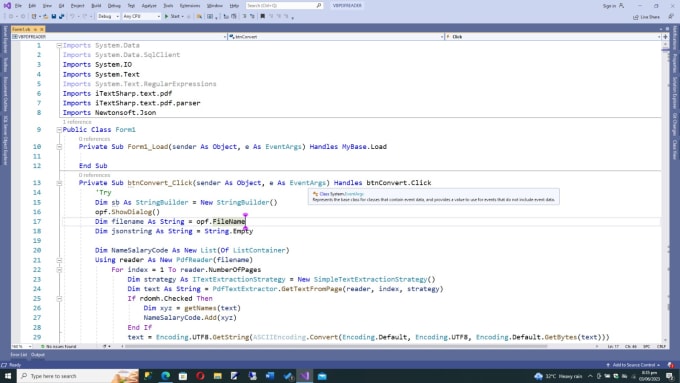
Task: Open the Debug configuration dropdown
Action: tap(108, 16)
